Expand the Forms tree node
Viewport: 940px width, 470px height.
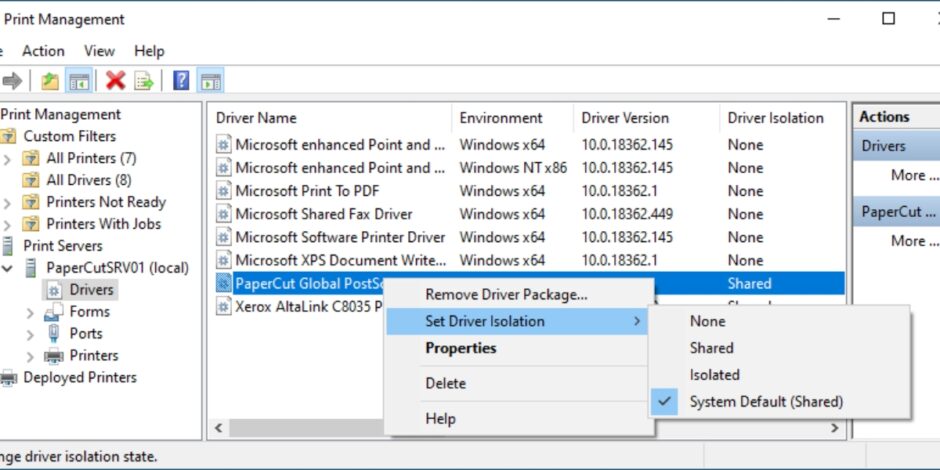point(30,312)
